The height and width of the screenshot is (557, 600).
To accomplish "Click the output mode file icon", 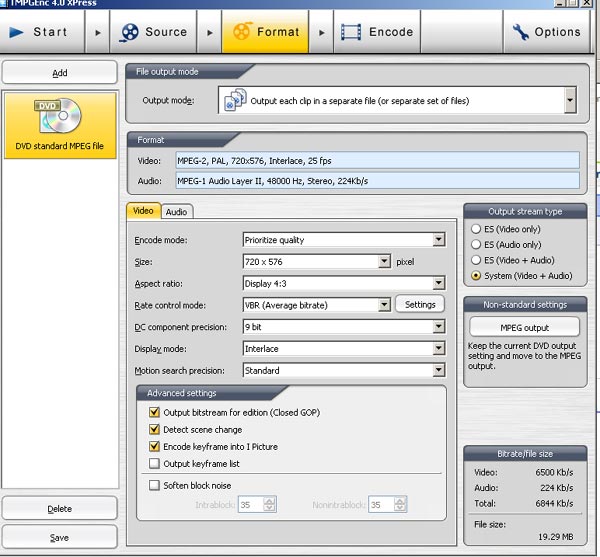I will pos(236,100).
